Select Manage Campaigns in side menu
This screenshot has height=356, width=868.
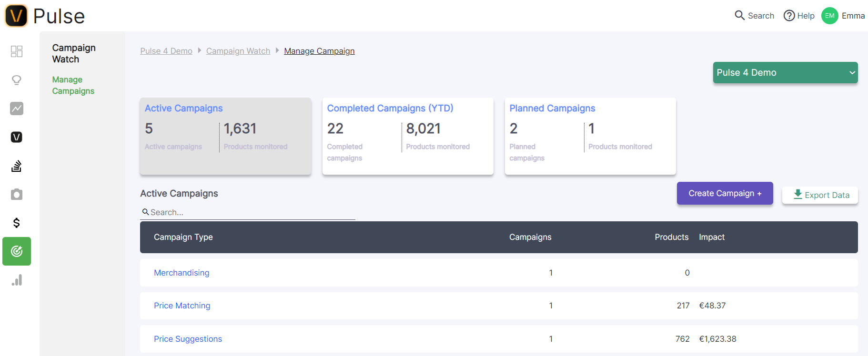click(x=73, y=85)
